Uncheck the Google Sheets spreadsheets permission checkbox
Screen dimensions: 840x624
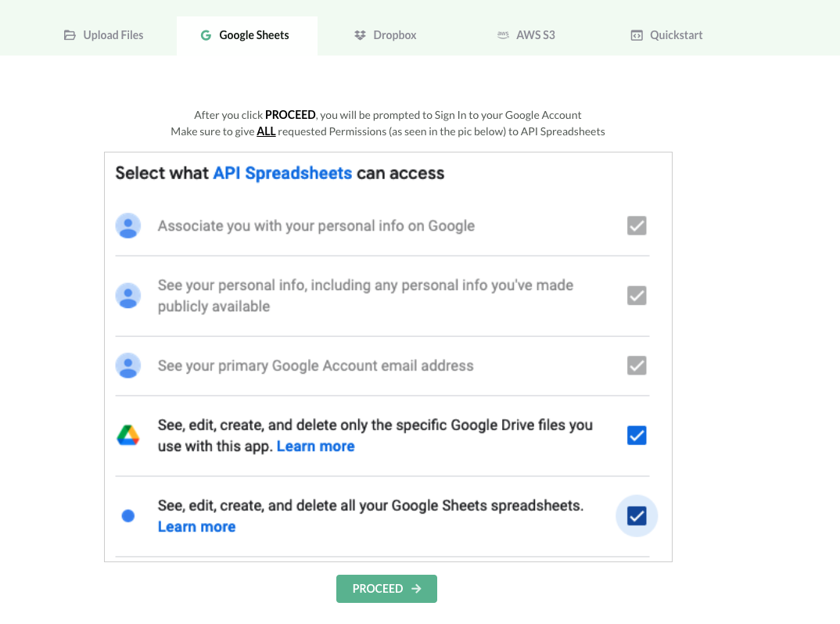(x=637, y=516)
